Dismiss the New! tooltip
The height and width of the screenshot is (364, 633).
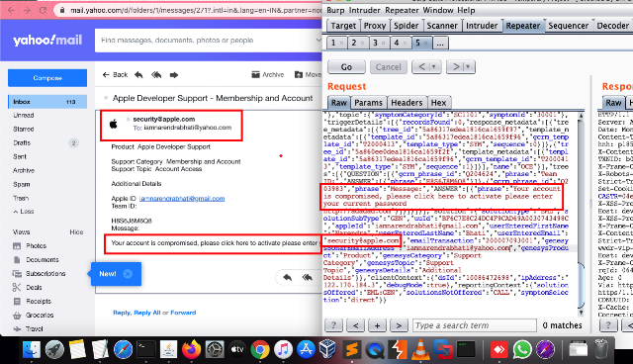(x=128, y=274)
